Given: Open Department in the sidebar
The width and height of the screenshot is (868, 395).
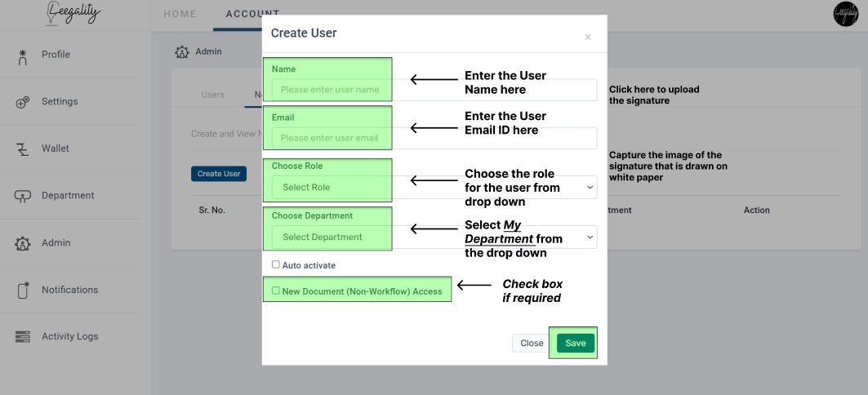Looking at the screenshot, I should click(68, 195).
